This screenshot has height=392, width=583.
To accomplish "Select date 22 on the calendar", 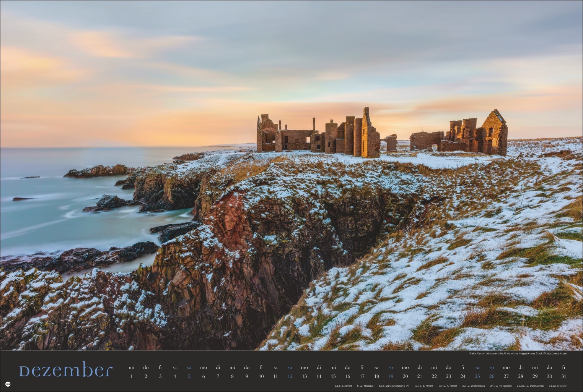I will (x=434, y=376).
